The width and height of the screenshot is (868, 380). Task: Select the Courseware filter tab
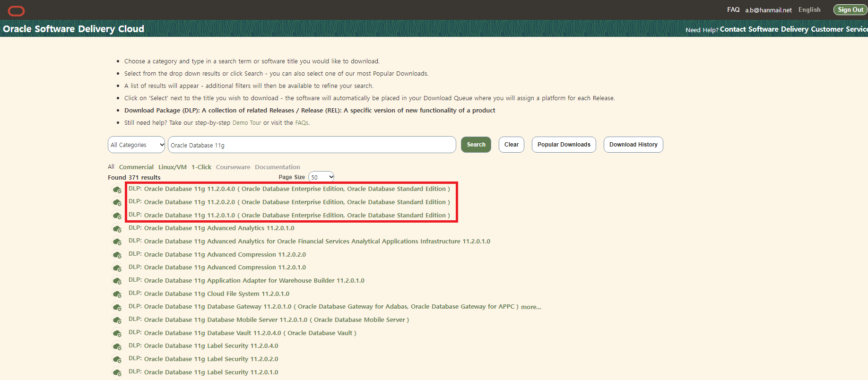[x=233, y=167]
